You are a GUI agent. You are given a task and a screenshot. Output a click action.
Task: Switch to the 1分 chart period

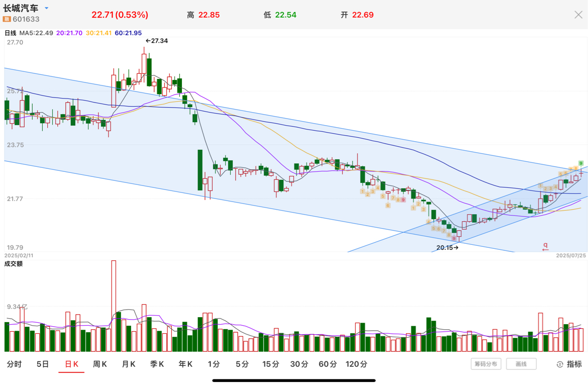[214, 364]
